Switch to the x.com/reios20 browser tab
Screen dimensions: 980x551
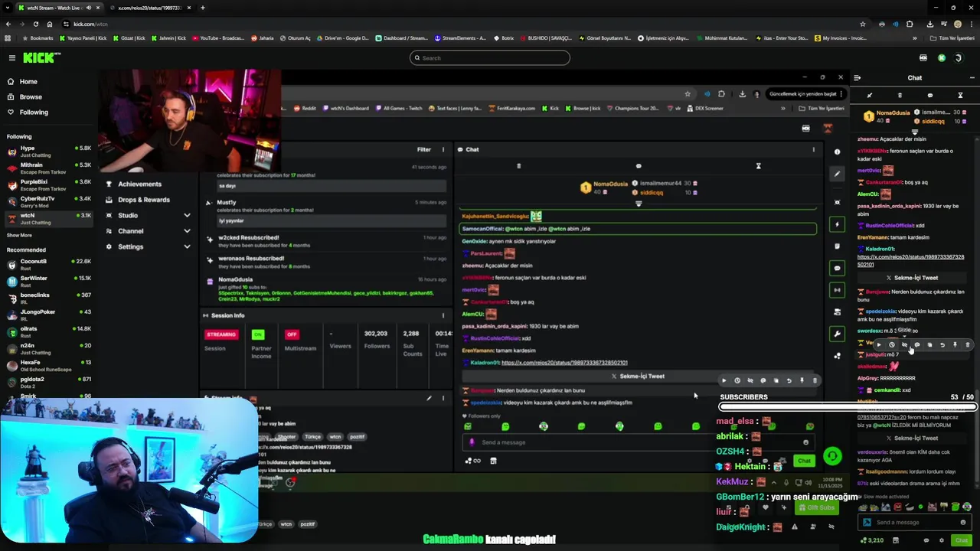(149, 8)
